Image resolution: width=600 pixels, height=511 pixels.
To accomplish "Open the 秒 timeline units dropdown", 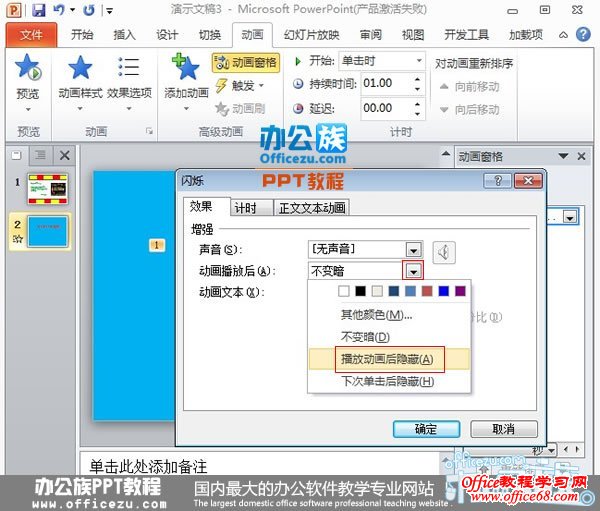I will [x=544, y=450].
